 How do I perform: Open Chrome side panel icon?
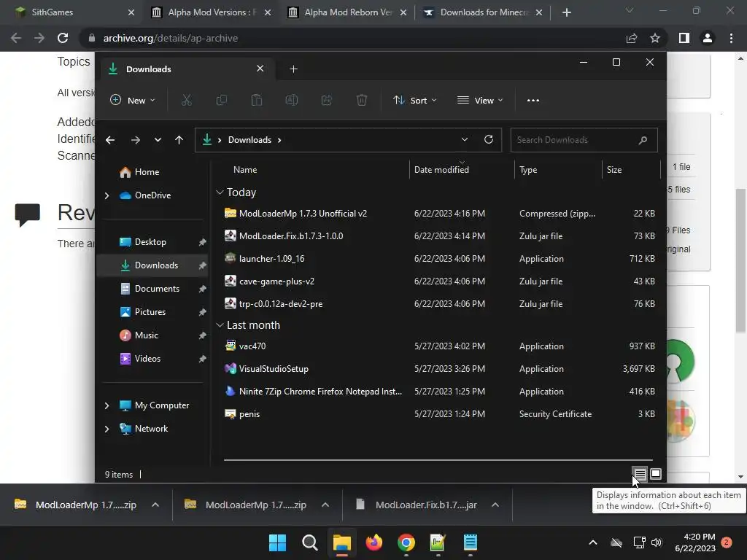click(684, 38)
